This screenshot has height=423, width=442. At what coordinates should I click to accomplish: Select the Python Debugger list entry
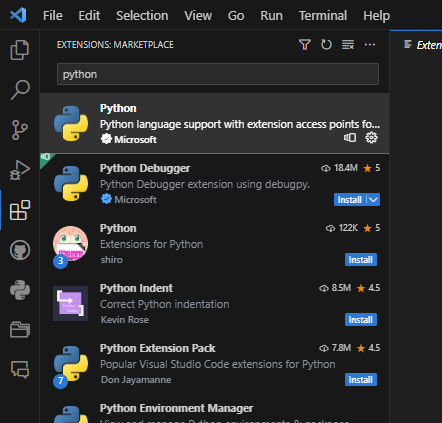coord(214,184)
